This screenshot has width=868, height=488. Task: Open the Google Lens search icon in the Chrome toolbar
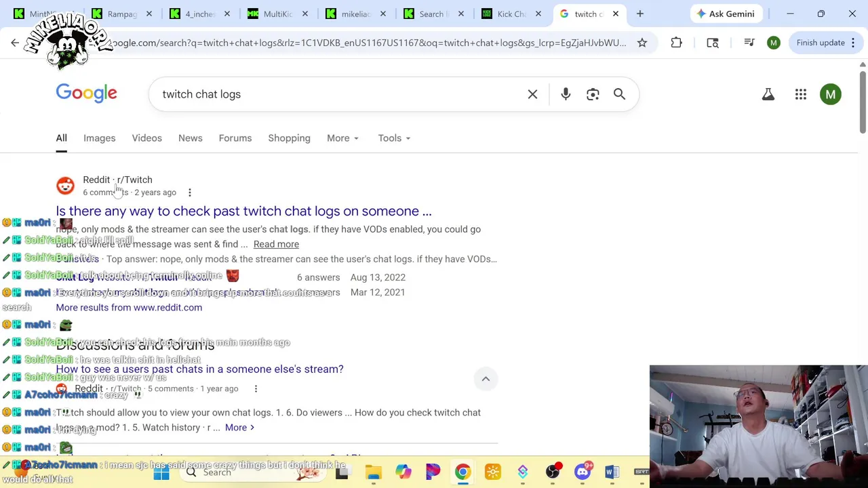tap(713, 43)
